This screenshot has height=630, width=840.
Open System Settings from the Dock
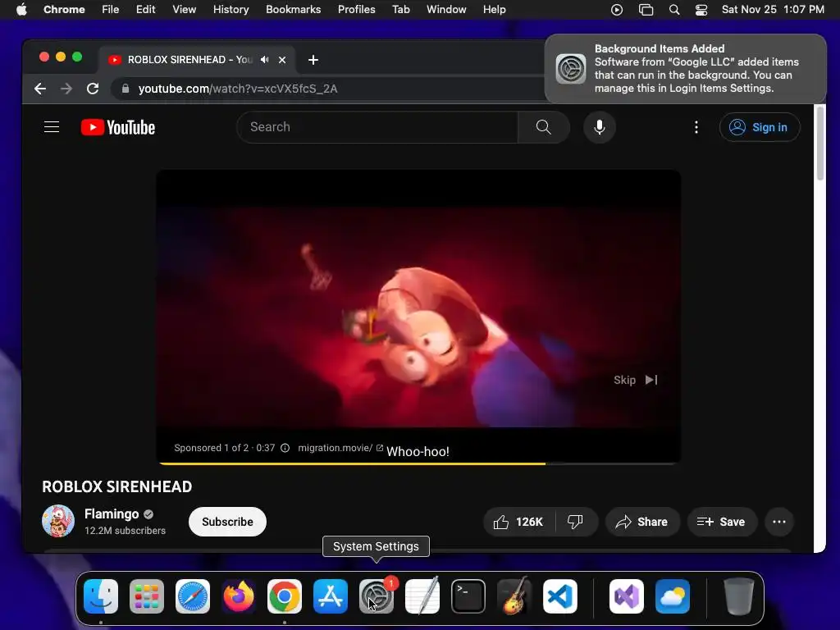coord(376,596)
